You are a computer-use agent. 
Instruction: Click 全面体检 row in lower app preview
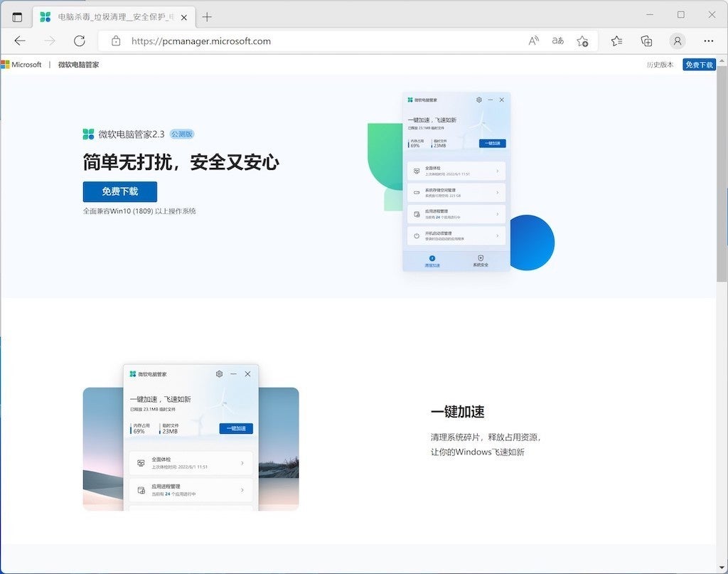pyautogui.click(x=191, y=463)
